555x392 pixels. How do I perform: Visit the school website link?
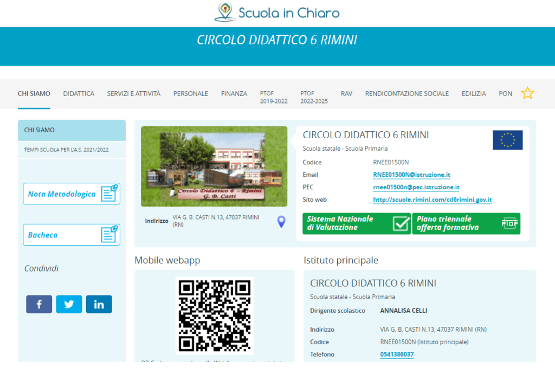click(433, 200)
